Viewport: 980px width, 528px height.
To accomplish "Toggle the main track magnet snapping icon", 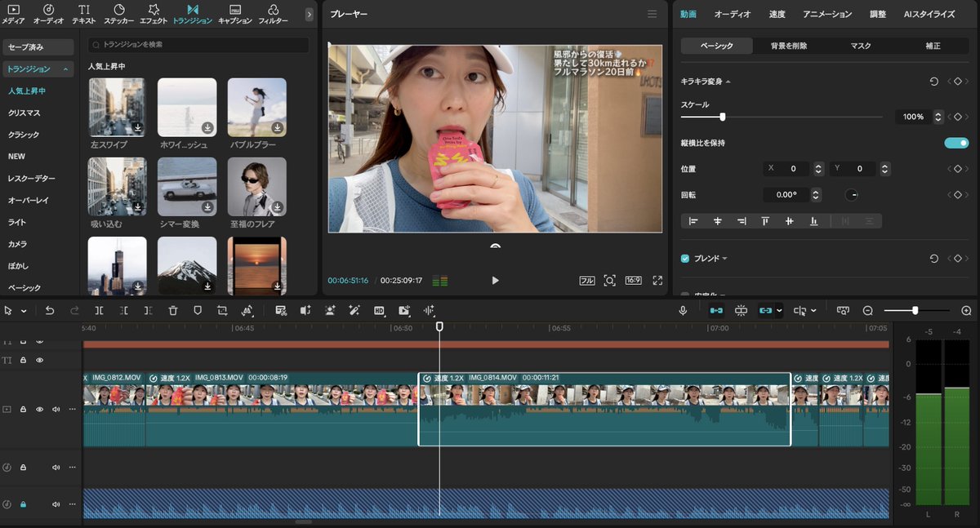I will point(715,311).
